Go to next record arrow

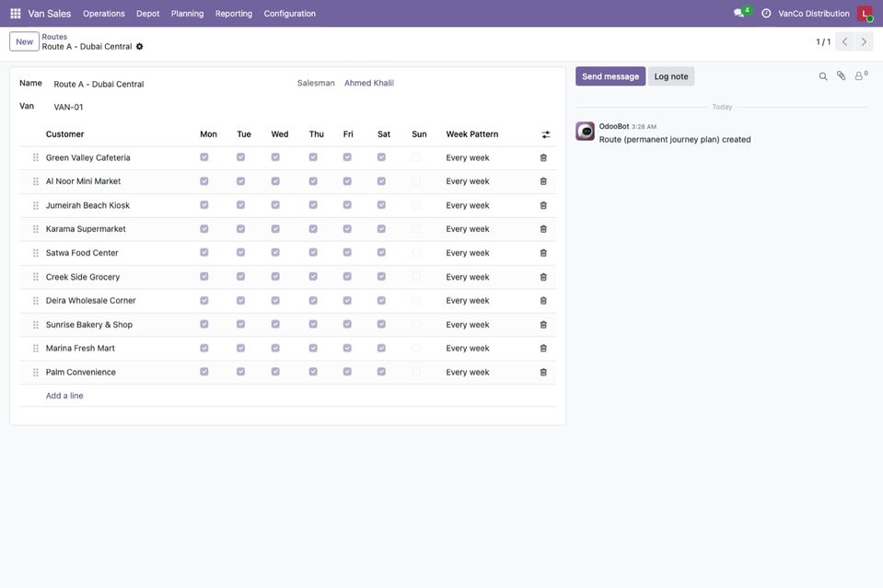[x=864, y=41]
